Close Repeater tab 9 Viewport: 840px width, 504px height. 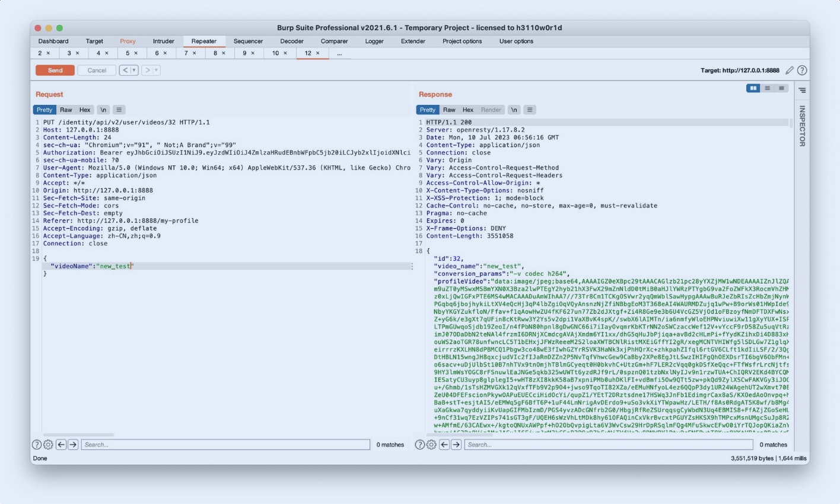253,53
